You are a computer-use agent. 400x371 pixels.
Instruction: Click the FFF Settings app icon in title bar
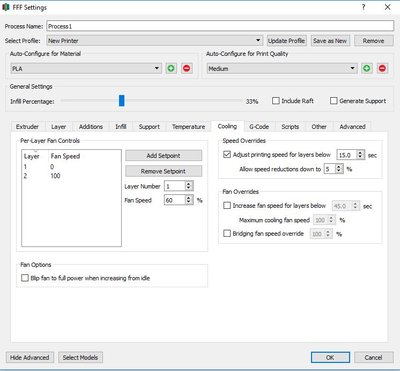pos(6,7)
